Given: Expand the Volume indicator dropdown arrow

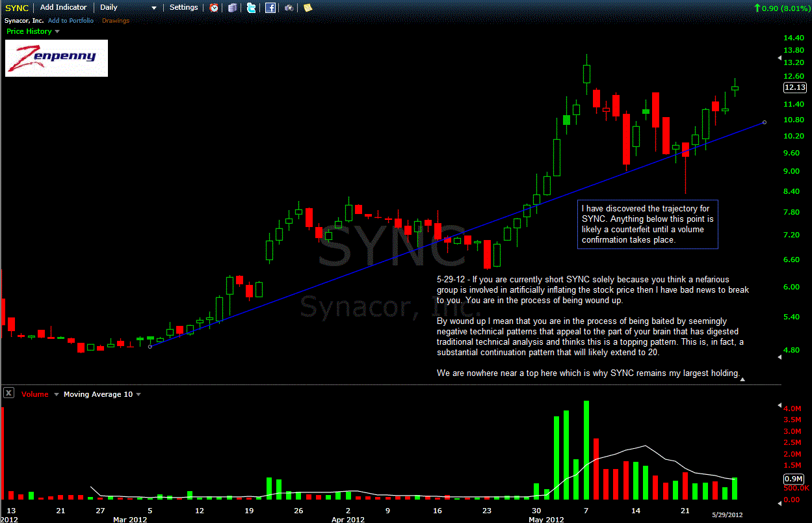Looking at the screenshot, I should pyautogui.click(x=57, y=394).
